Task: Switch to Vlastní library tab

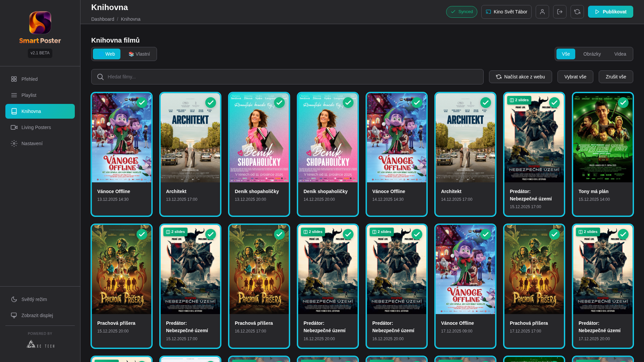Action: (x=139, y=54)
